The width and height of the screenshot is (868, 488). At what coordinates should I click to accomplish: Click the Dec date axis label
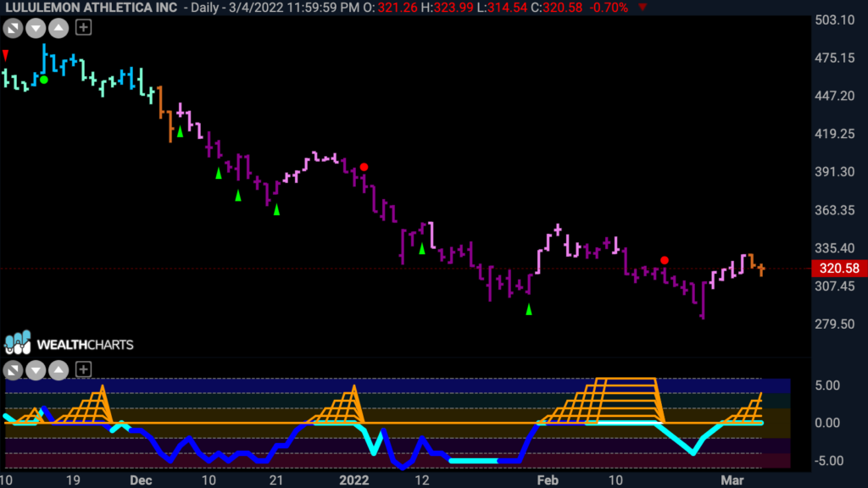(x=141, y=480)
